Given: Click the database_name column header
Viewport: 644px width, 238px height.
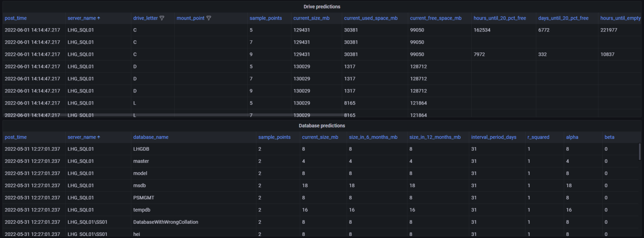Looking at the screenshot, I should click(151, 137).
